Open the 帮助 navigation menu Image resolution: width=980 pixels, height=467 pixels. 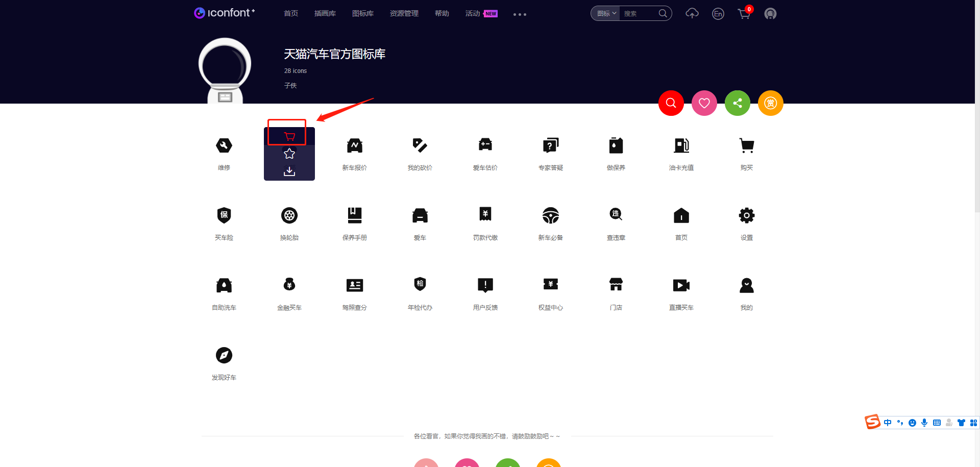442,13
